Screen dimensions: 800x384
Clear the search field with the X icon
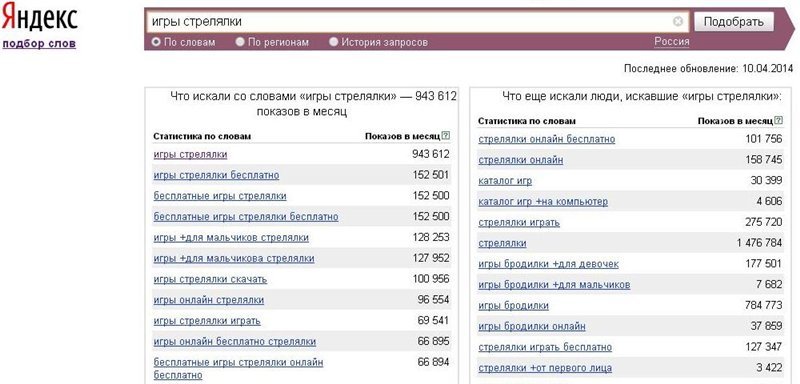coord(678,21)
